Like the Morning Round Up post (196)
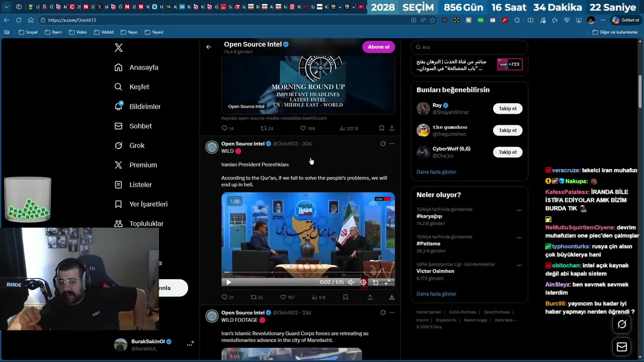The height and width of the screenshot is (362, 644). (x=307, y=128)
